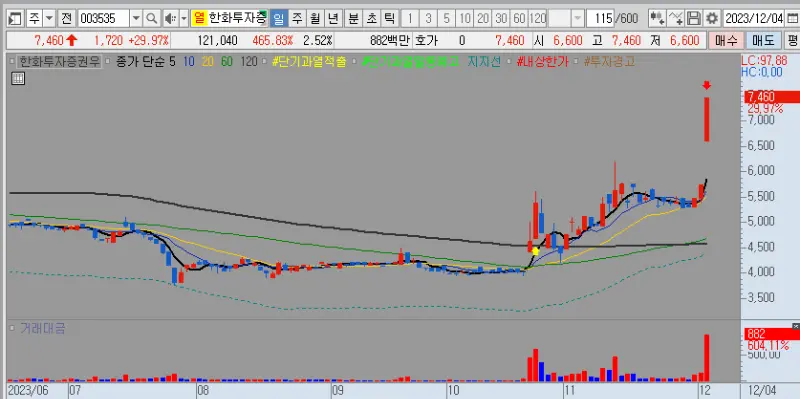The height and width of the screenshot is (399, 800).
Task: Click the green 60 moving average label
Action: click(x=227, y=62)
